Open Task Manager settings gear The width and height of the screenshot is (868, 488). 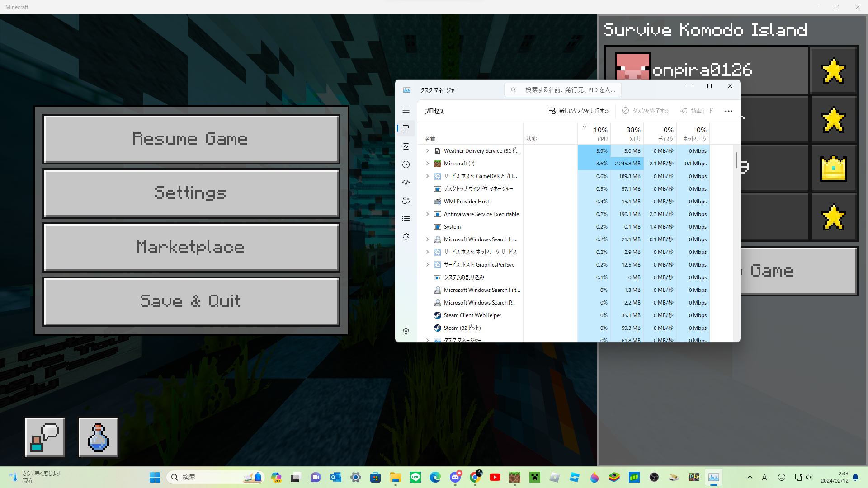click(406, 331)
